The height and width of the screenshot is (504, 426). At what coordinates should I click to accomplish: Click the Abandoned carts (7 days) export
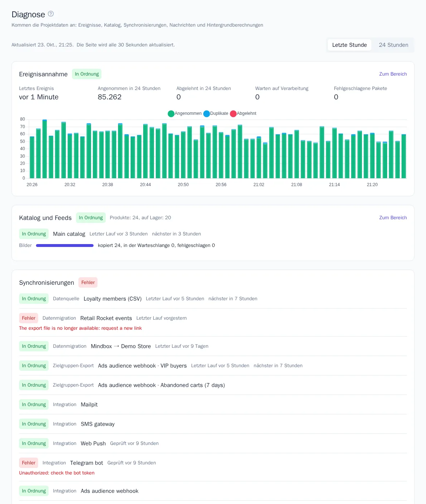click(162, 385)
